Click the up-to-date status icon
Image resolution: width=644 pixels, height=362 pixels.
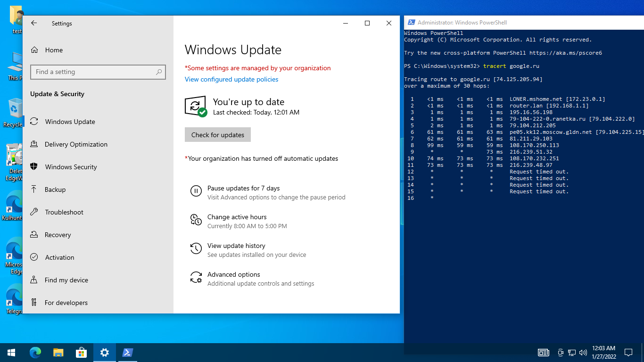point(196,107)
